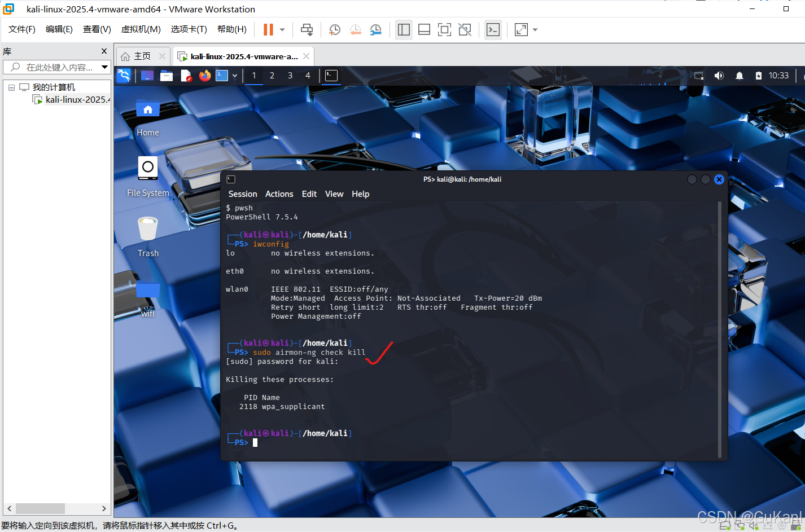This screenshot has width=805, height=532.
Task: Select 我的计算机 in the library tree
Action: 54,87
